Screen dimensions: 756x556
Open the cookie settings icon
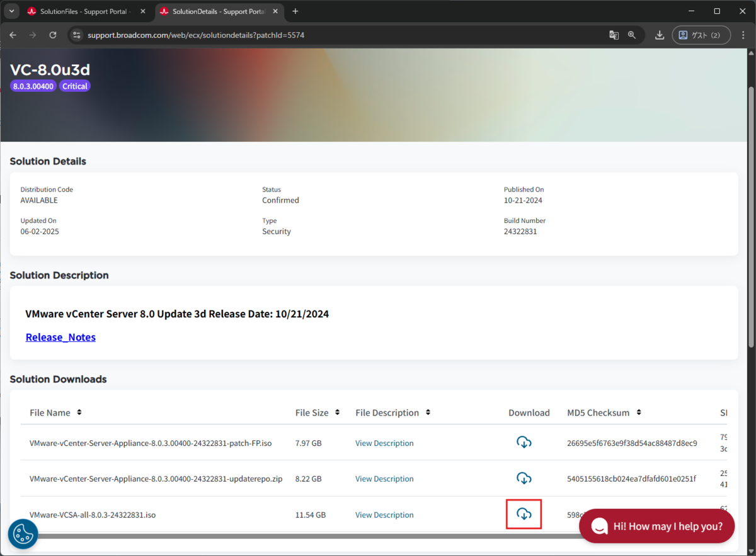pyautogui.click(x=23, y=534)
